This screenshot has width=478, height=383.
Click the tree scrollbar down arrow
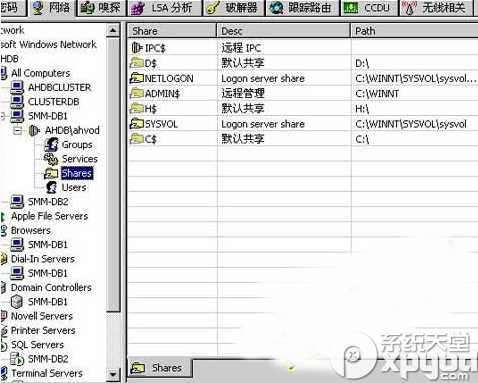pos(113,375)
